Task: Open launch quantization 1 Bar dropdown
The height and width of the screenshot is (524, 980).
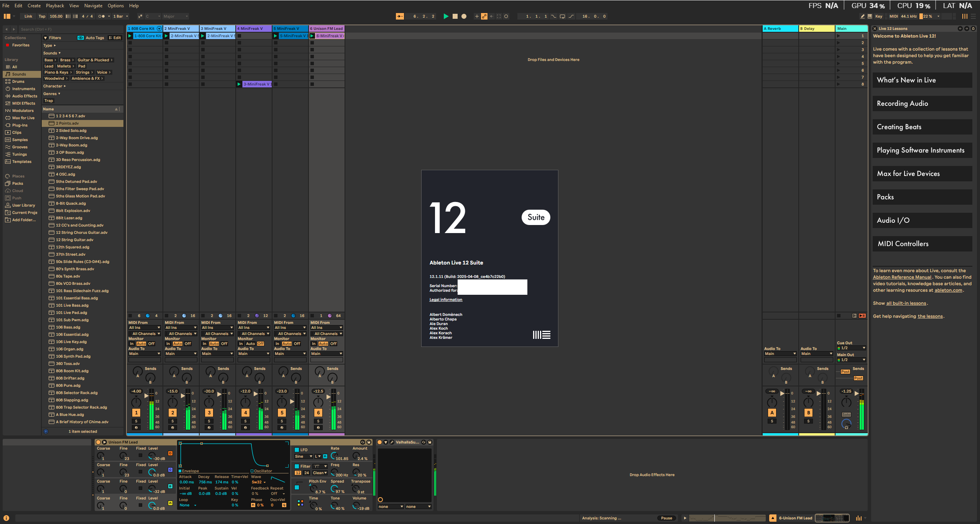Action: (x=120, y=16)
